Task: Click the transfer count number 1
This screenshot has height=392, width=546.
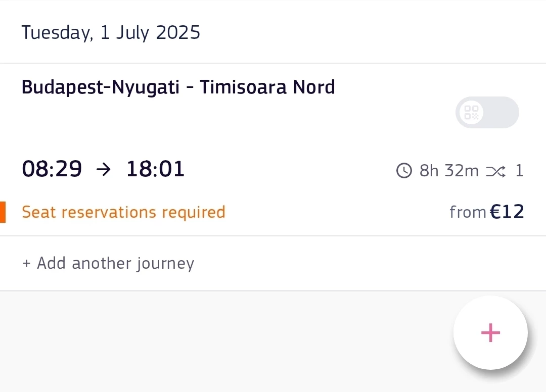Action: [x=519, y=171]
